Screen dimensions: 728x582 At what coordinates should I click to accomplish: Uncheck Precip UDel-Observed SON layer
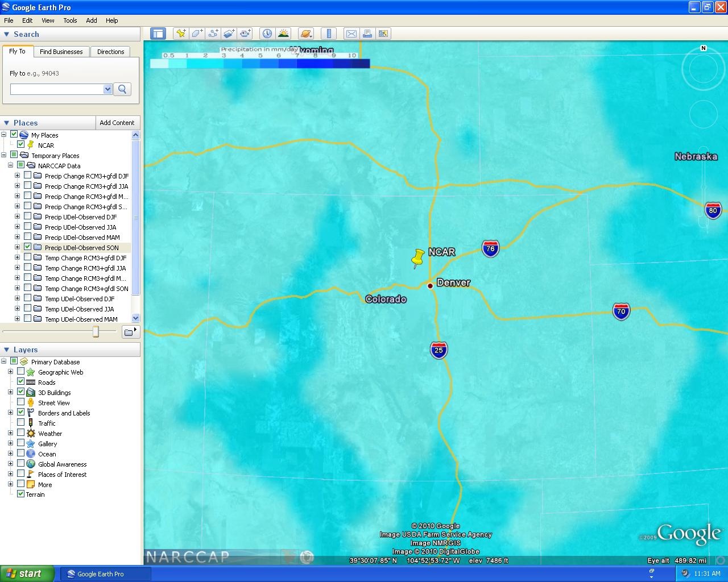tap(27, 247)
